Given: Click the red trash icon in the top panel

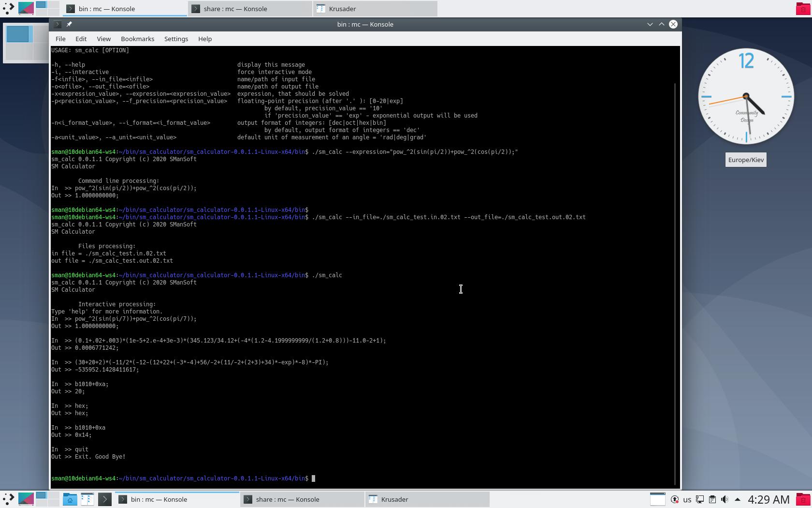Looking at the screenshot, I should pos(803,8).
